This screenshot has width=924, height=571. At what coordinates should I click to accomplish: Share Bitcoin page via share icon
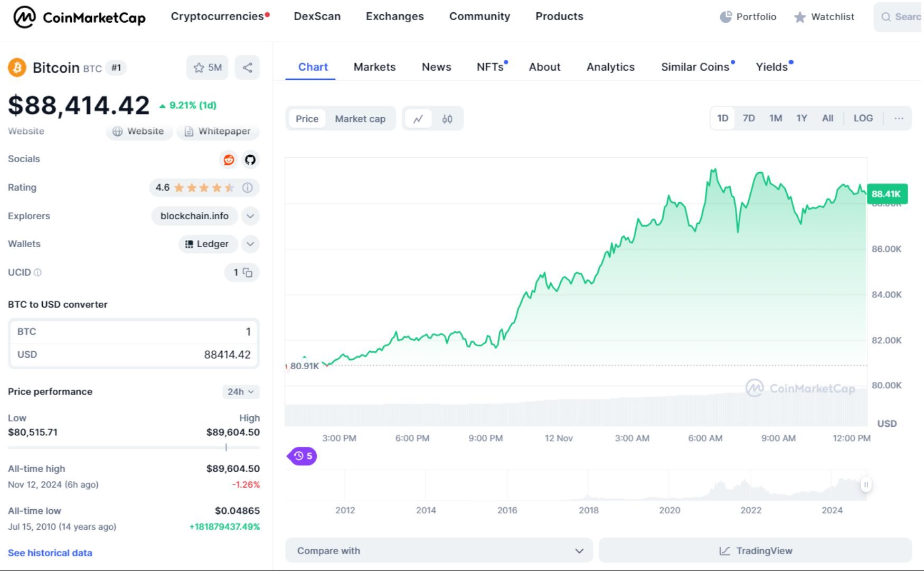pyautogui.click(x=247, y=68)
